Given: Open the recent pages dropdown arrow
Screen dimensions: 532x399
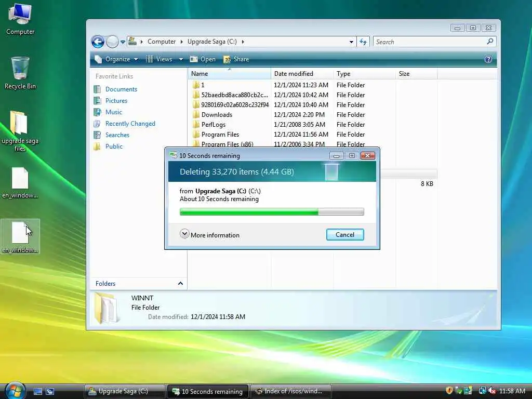Looking at the screenshot, I should pos(123,42).
